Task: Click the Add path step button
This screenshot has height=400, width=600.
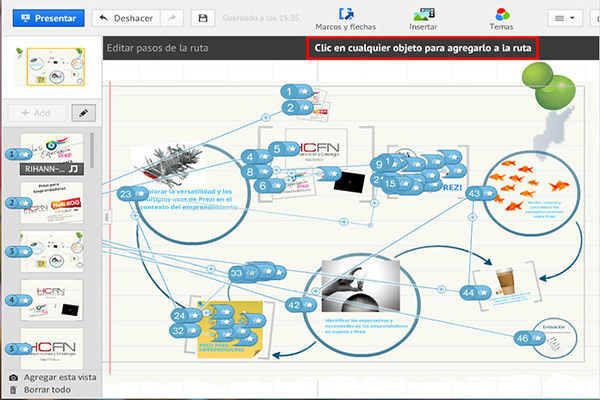Action: (x=36, y=113)
